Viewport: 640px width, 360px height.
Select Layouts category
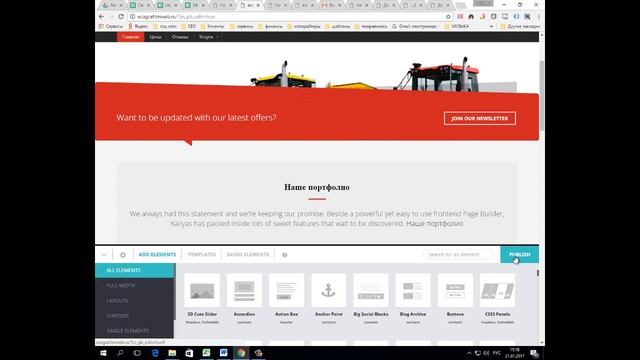point(135,300)
